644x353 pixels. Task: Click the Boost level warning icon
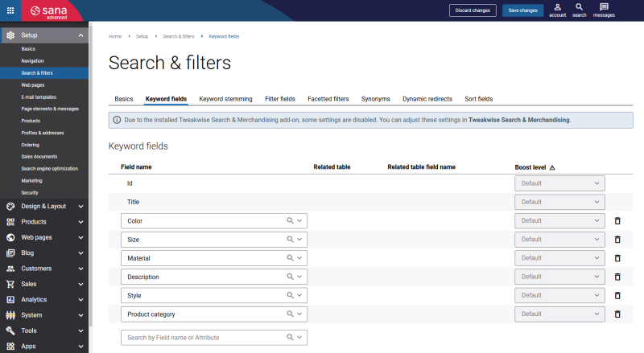pos(552,167)
